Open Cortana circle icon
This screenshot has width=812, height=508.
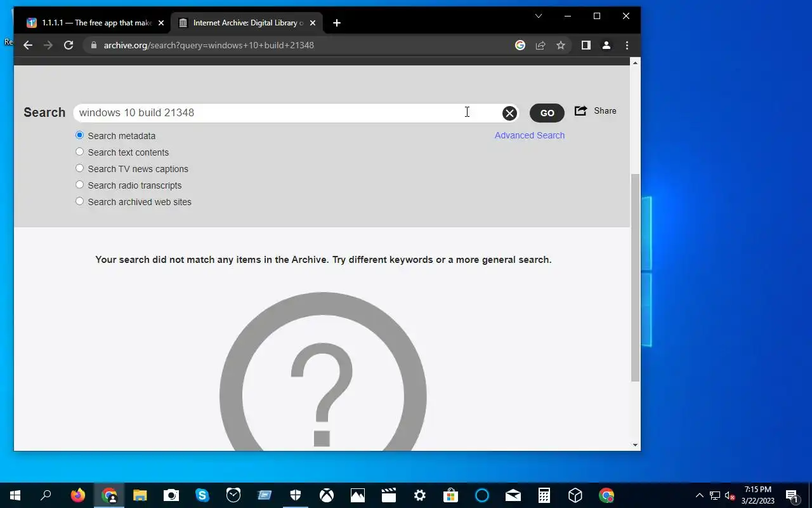[x=482, y=495]
